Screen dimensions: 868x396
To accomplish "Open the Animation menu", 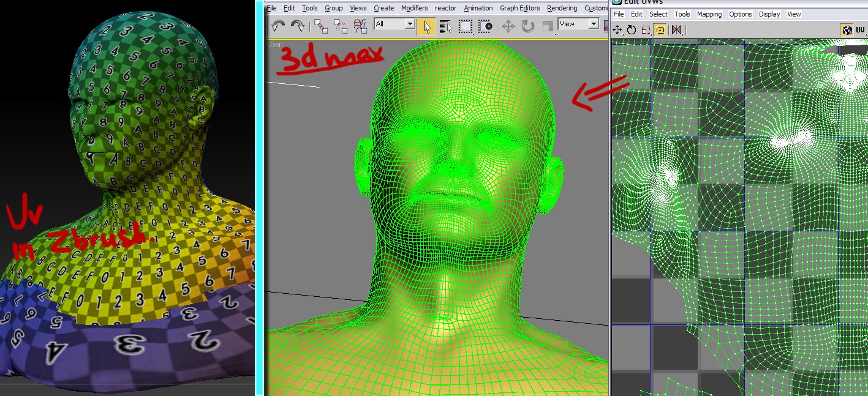I will click(478, 8).
